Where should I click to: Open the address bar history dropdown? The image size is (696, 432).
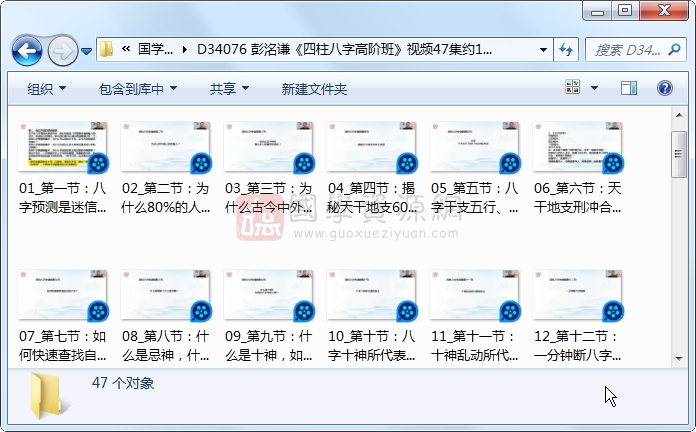pos(543,49)
